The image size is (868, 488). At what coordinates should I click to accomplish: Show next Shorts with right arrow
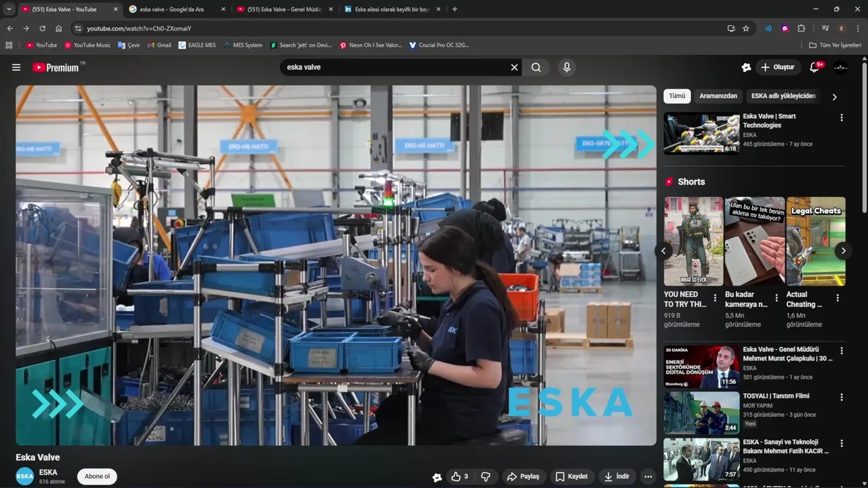843,250
